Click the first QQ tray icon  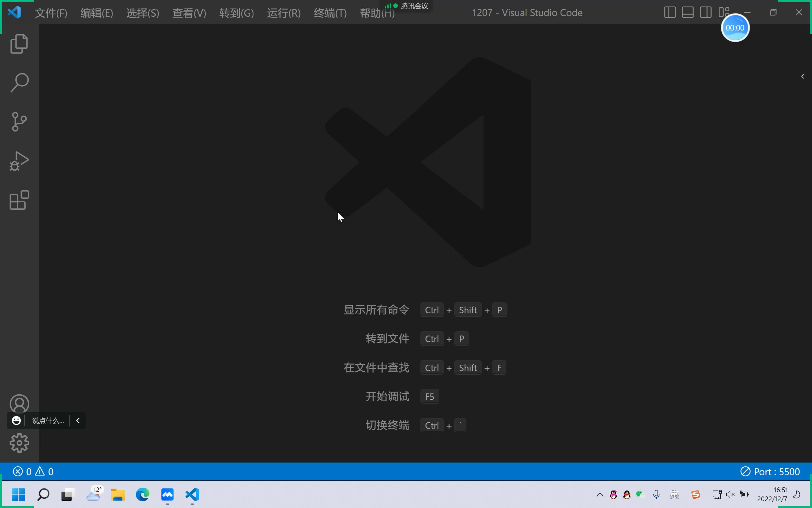pos(613,494)
